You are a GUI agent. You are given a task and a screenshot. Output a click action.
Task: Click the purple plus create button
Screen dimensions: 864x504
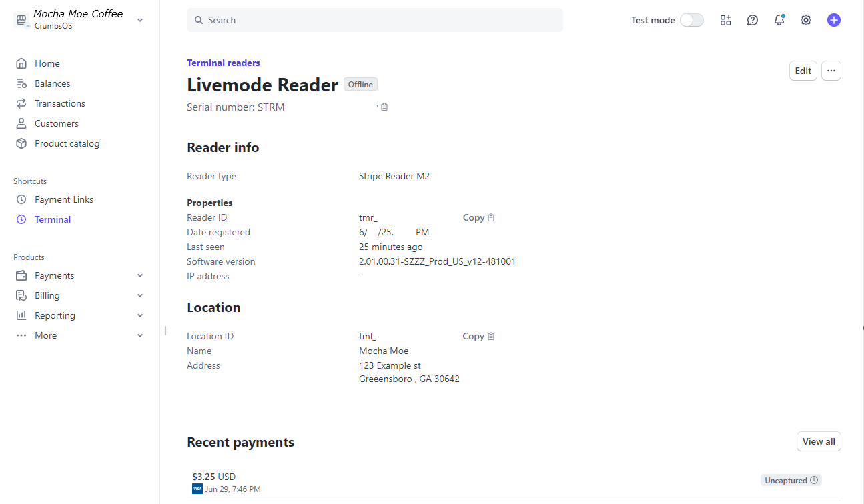(833, 20)
